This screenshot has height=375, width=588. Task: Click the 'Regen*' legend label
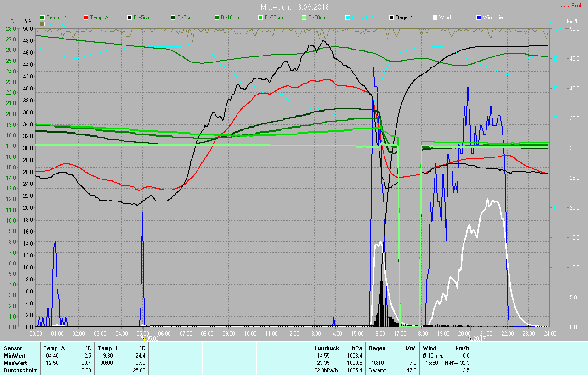(404, 17)
